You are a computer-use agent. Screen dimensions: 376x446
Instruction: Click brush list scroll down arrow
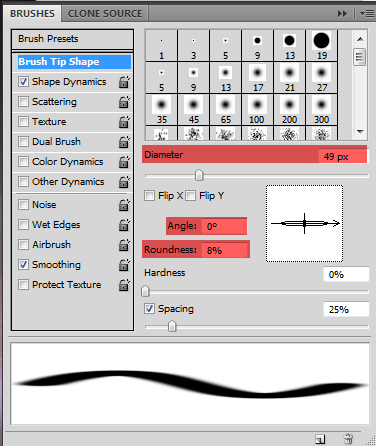360,132
